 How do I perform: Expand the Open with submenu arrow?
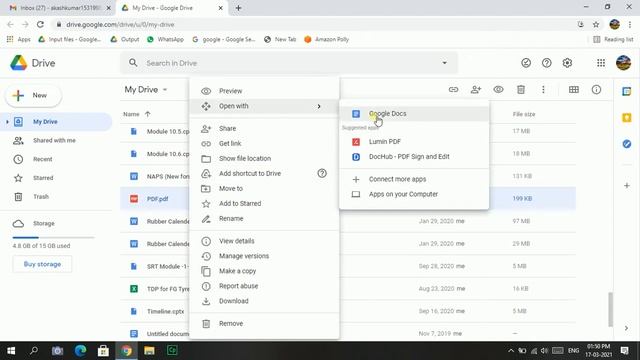319,106
